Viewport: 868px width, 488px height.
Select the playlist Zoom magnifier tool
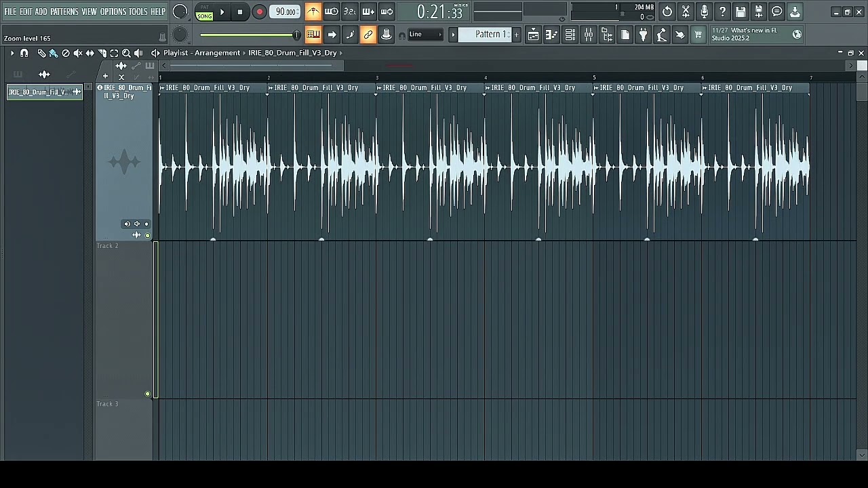126,53
